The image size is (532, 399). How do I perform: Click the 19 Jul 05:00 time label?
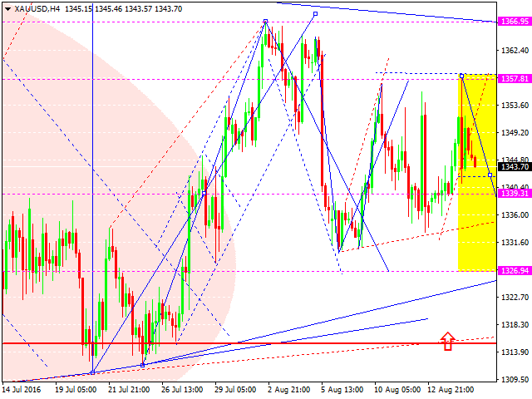pos(76,390)
